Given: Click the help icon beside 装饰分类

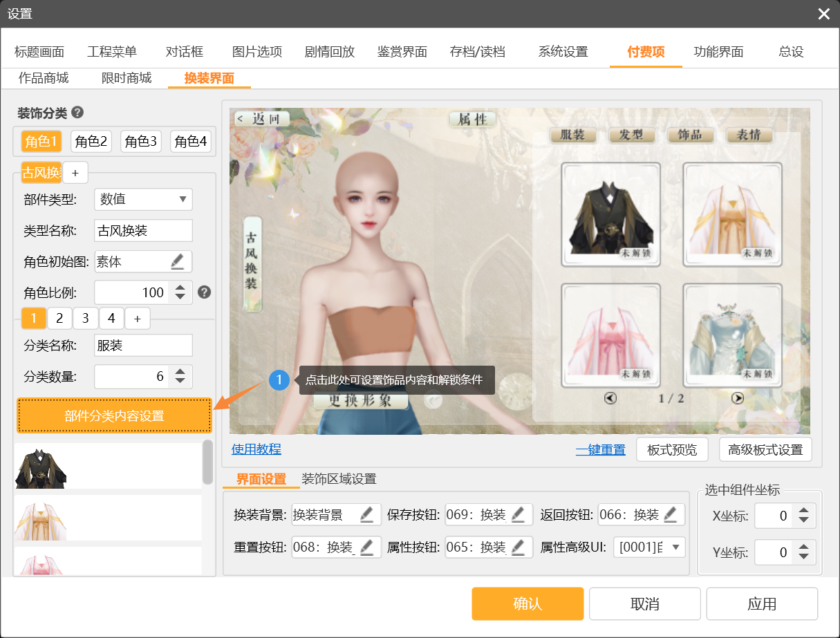Looking at the screenshot, I should (x=77, y=113).
